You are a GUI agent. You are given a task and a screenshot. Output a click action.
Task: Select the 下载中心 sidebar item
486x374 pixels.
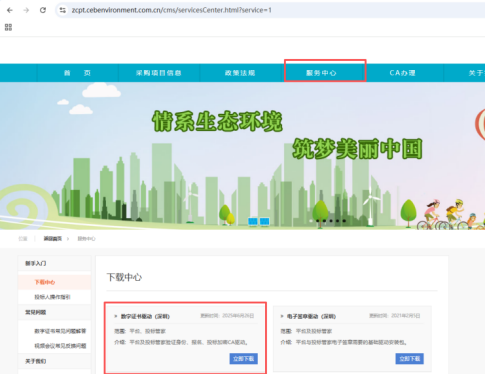pyautogui.click(x=45, y=282)
